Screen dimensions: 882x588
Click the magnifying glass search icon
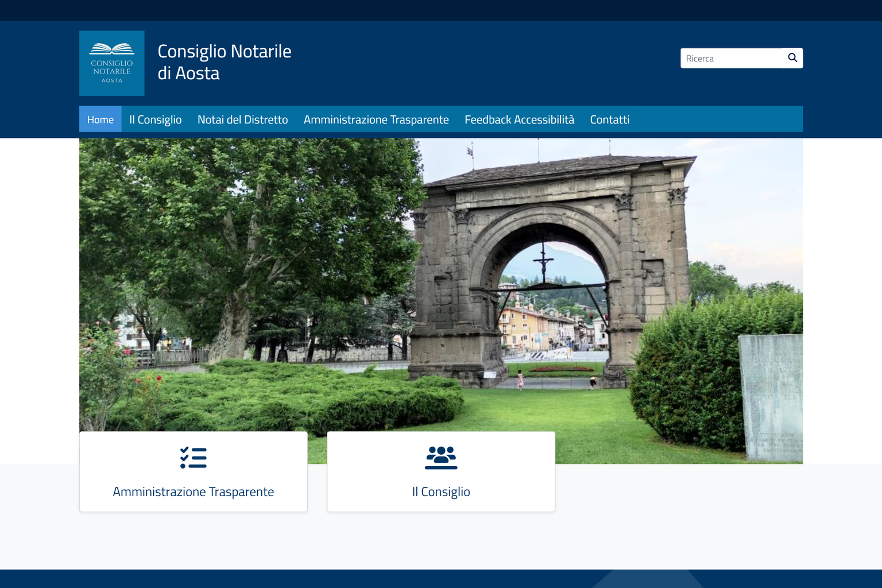792,58
